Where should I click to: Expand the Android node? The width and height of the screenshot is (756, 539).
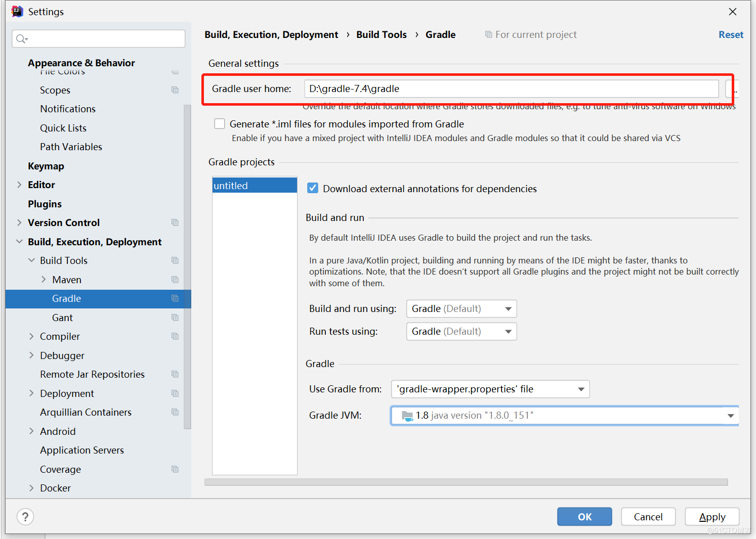[31, 431]
